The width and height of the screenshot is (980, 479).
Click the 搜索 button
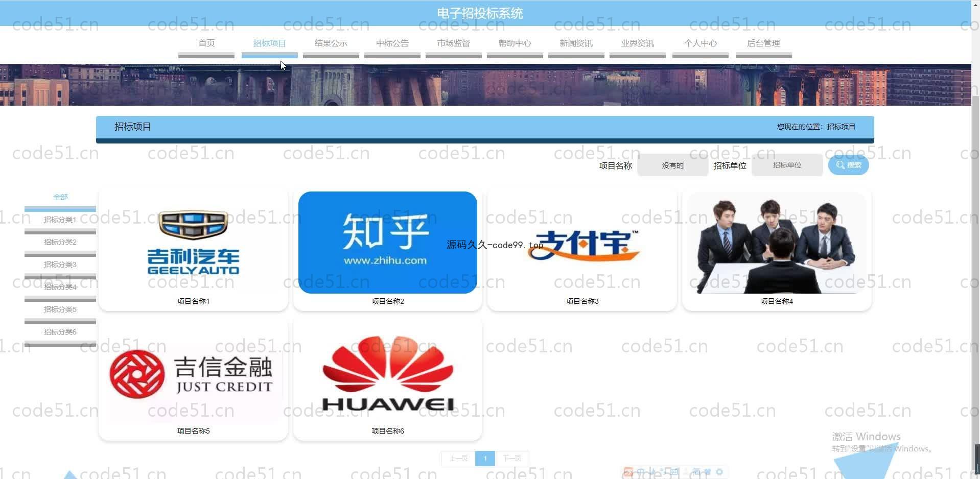click(848, 165)
